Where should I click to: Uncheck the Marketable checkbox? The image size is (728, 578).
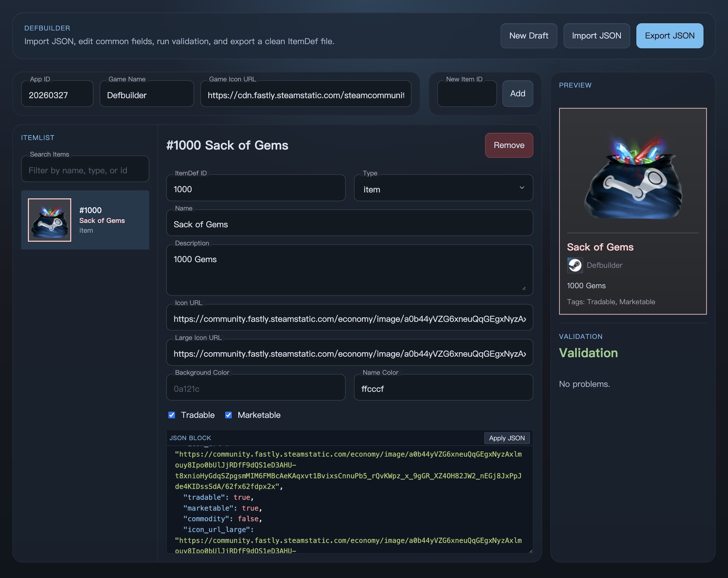tap(229, 415)
